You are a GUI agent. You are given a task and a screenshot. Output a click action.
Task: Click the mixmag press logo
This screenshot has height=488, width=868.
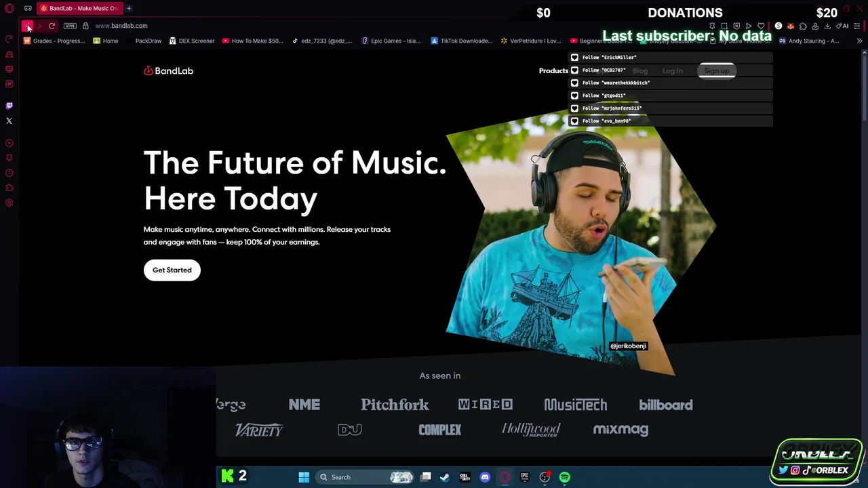pos(620,430)
